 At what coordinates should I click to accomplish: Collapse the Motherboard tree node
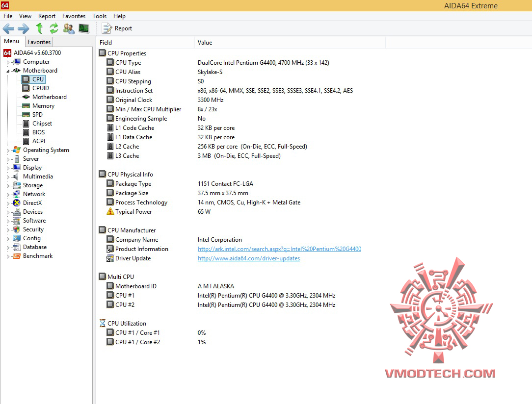click(x=8, y=71)
